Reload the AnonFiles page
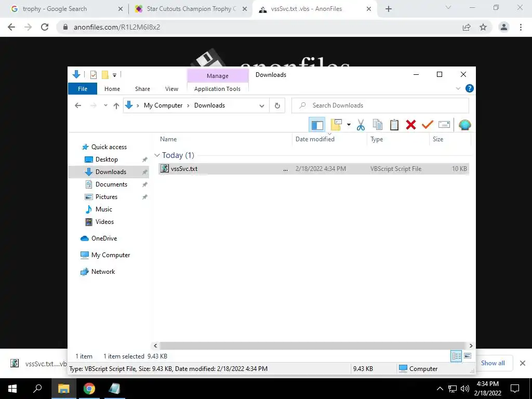 click(x=45, y=27)
